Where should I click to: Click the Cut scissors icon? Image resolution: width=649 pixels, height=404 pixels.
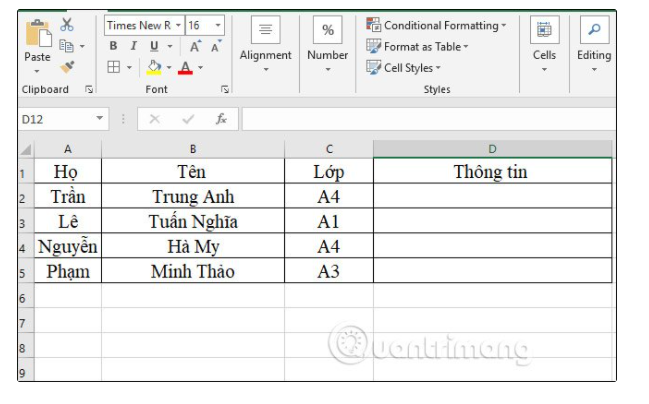click(x=67, y=25)
